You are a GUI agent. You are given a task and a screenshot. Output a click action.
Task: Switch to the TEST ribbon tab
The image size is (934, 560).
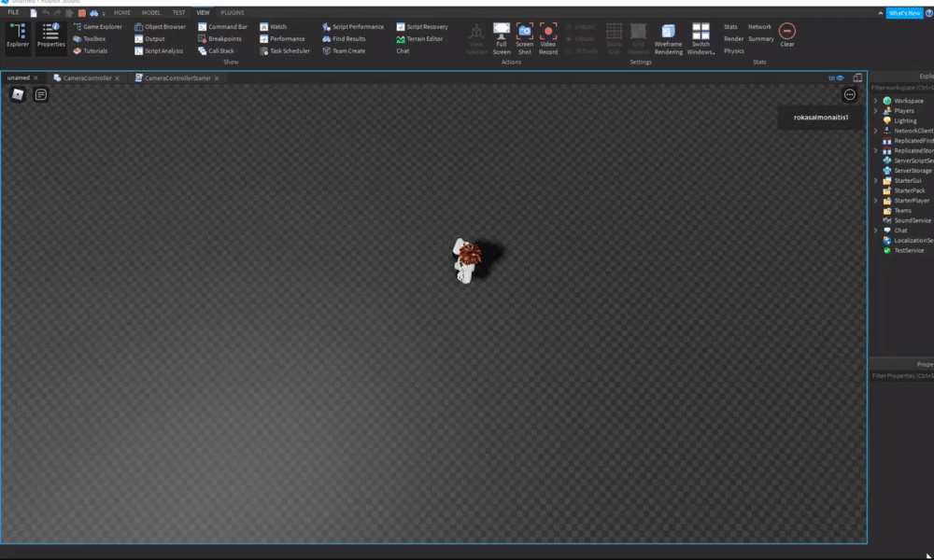pos(178,12)
